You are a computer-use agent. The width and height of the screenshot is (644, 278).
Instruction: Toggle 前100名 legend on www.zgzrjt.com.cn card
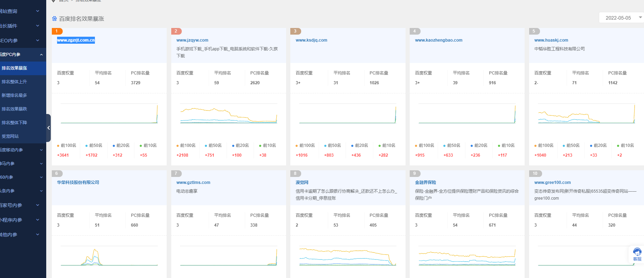pyautogui.click(x=67, y=145)
